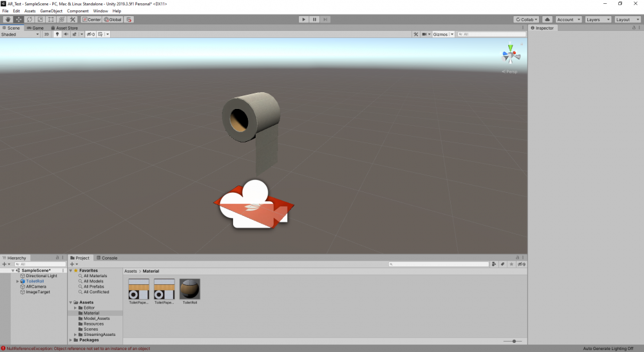The width and height of the screenshot is (644, 352).
Task: Toggle 2D view mode in Scene
Action: (x=47, y=34)
